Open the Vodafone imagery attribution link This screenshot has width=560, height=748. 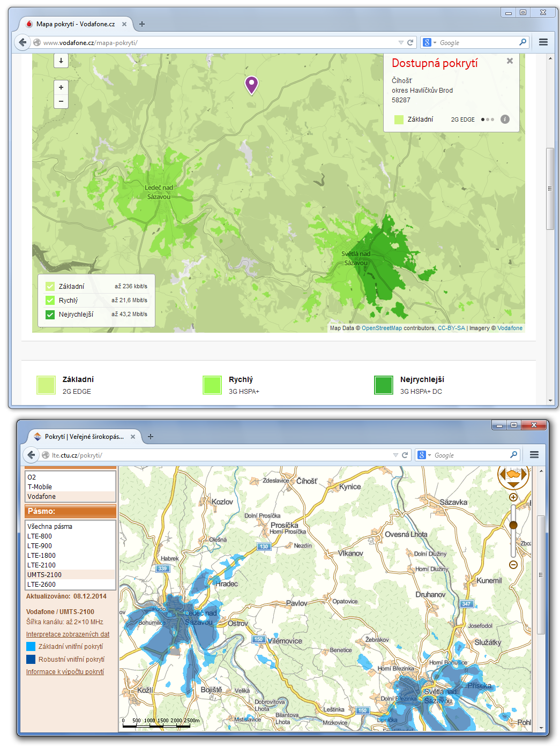pyautogui.click(x=510, y=328)
